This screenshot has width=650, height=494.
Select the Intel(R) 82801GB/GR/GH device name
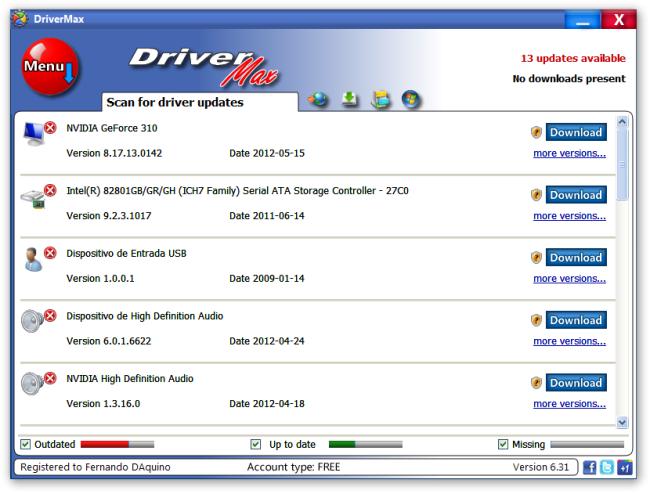[237, 191]
